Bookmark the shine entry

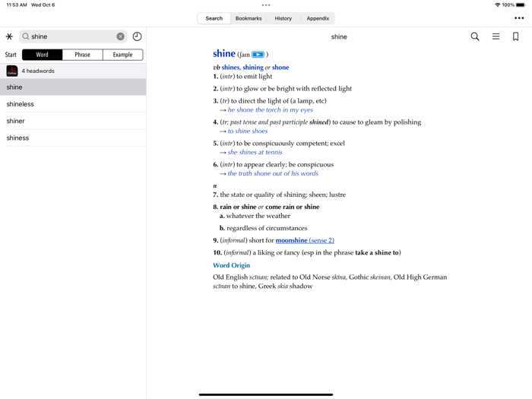tap(516, 36)
